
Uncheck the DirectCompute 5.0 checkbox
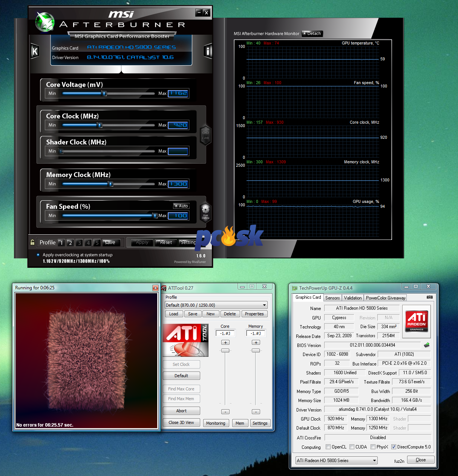click(x=394, y=447)
